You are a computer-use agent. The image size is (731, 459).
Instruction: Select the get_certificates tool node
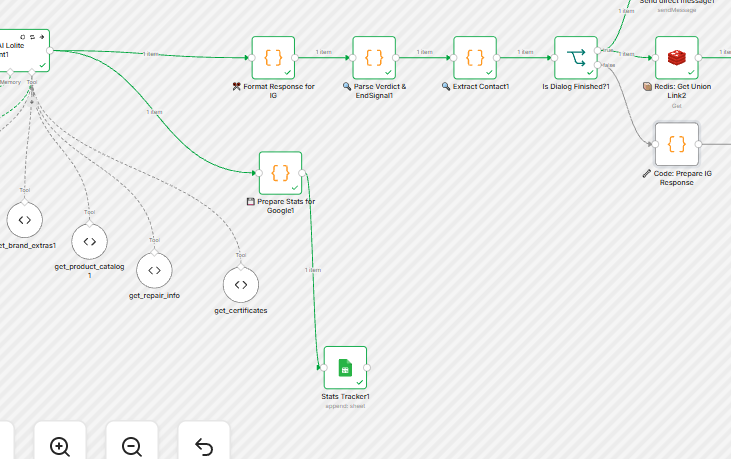[241, 285]
